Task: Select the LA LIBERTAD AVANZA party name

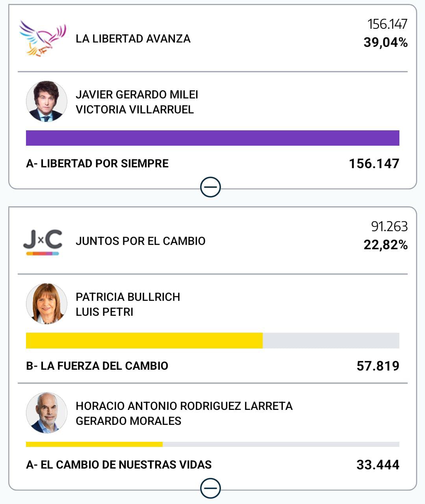Action: coord(133,39)
